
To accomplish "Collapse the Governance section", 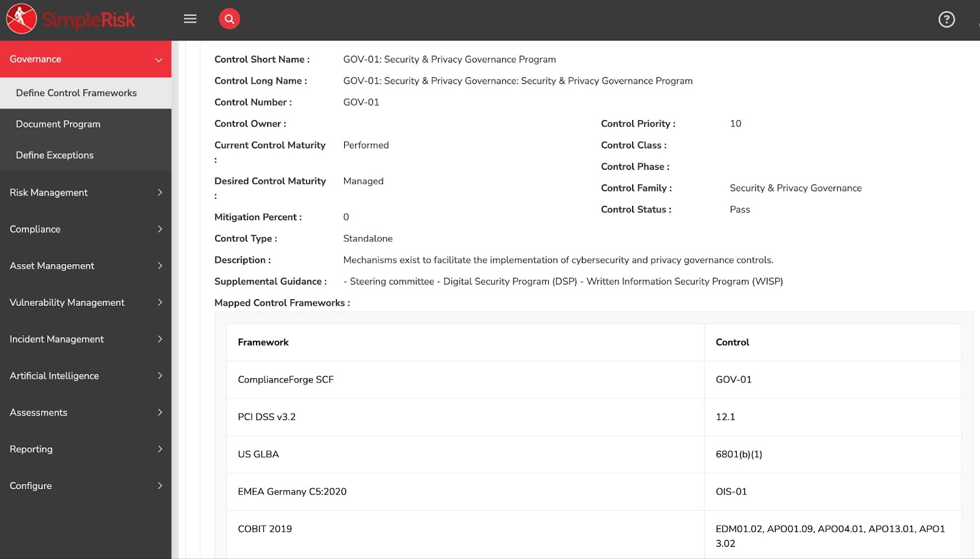I will tap(86, 59).
